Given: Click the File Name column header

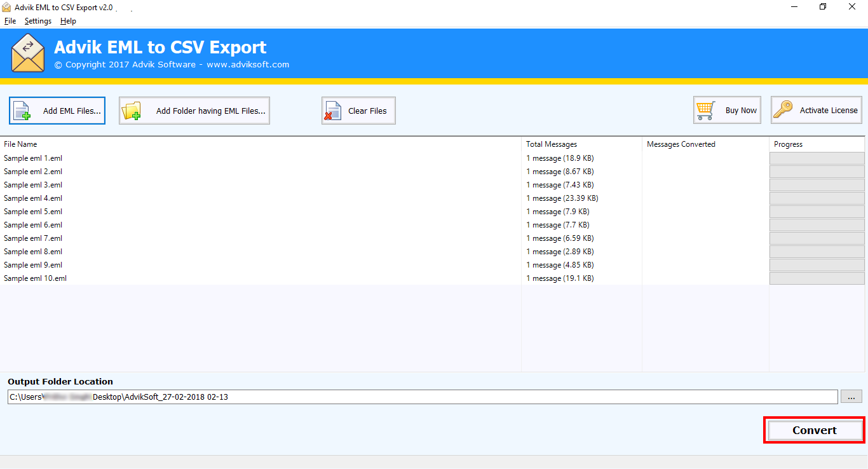Looking at the screenshot, I should [x=21, y=144].
